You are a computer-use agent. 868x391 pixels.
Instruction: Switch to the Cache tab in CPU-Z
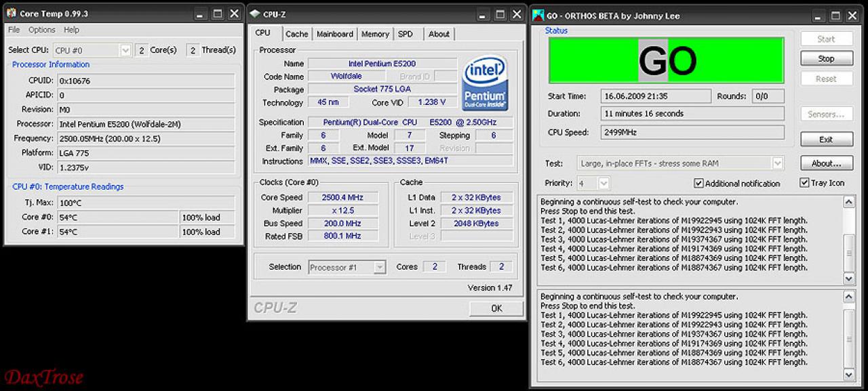click(x=296, y=34)
